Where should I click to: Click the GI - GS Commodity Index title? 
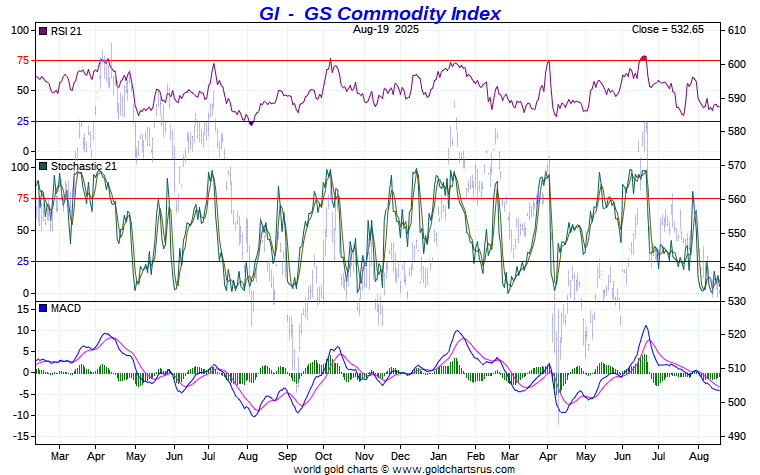coord(380,13)
